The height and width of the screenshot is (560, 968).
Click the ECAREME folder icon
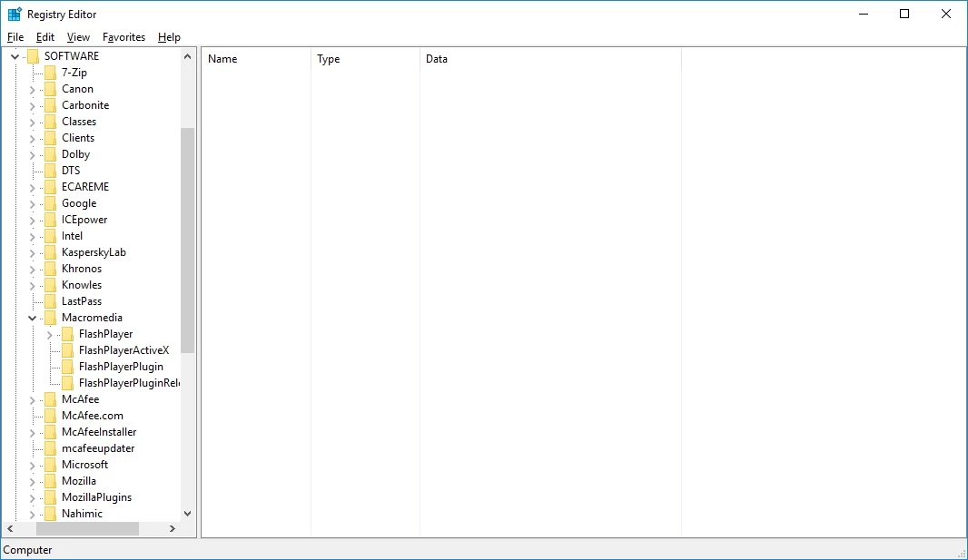click(x=51, y=187)
